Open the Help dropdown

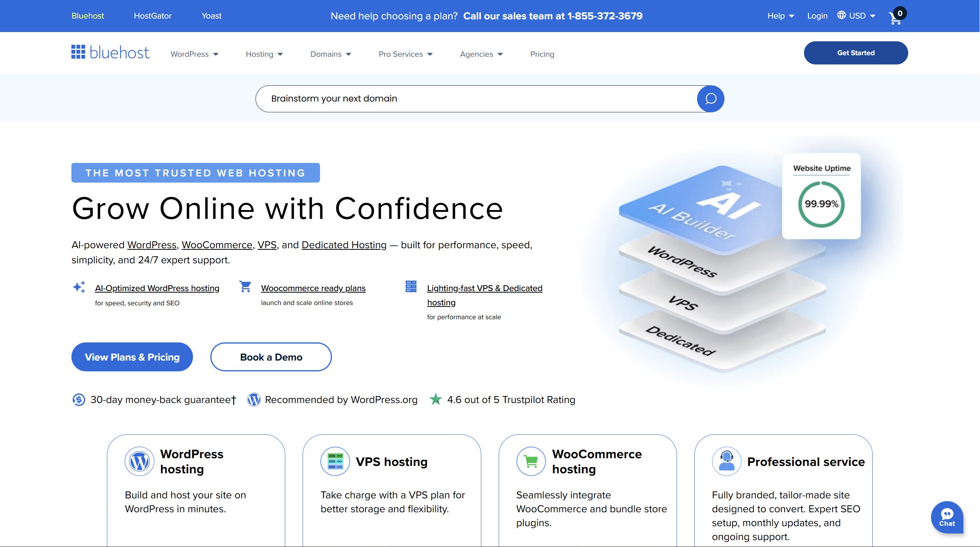click(780, 16)
